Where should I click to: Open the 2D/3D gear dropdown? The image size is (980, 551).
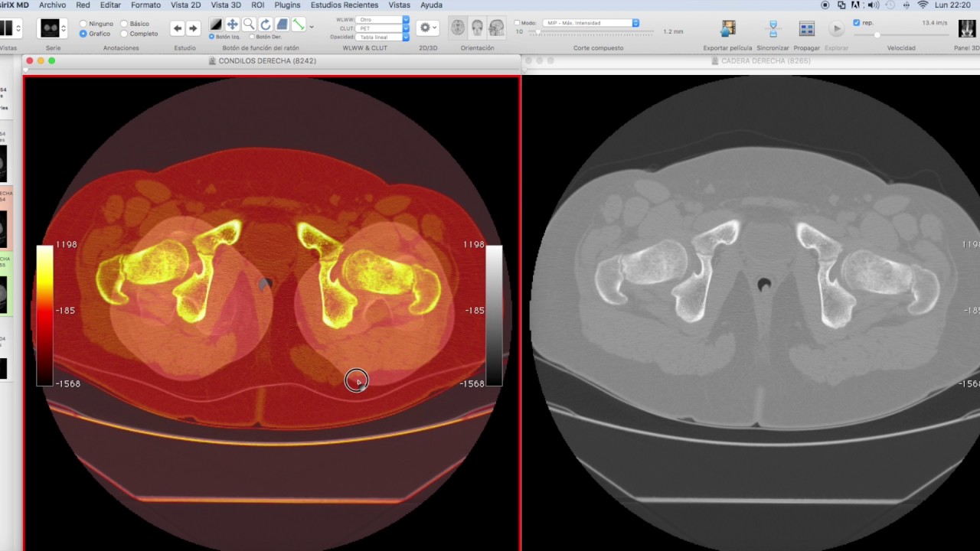pos(428,28)
